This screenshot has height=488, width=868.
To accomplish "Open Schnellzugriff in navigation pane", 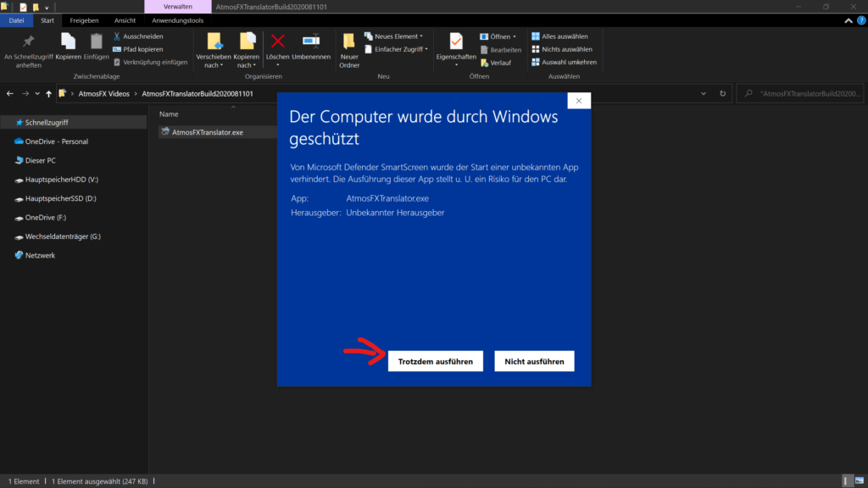I will pyautogui.click(x=74, y=122).
